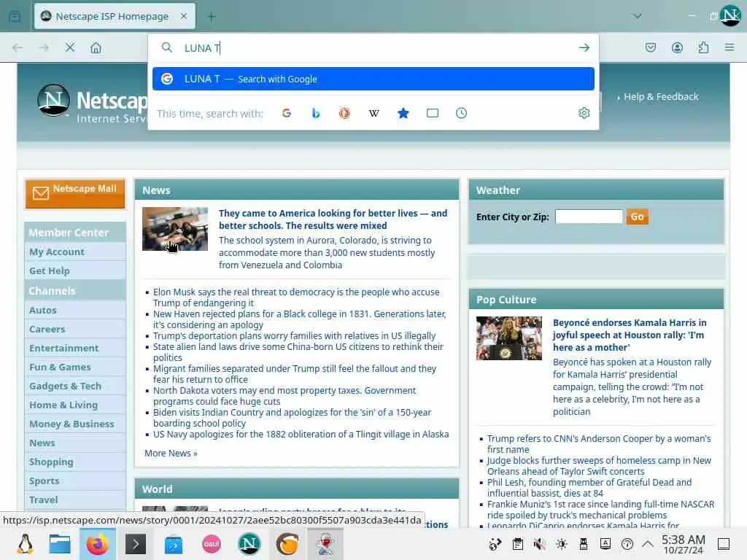Open Judge blocks homeless camp sweeps story
The image size is (747, 560).
click(599, 466)
